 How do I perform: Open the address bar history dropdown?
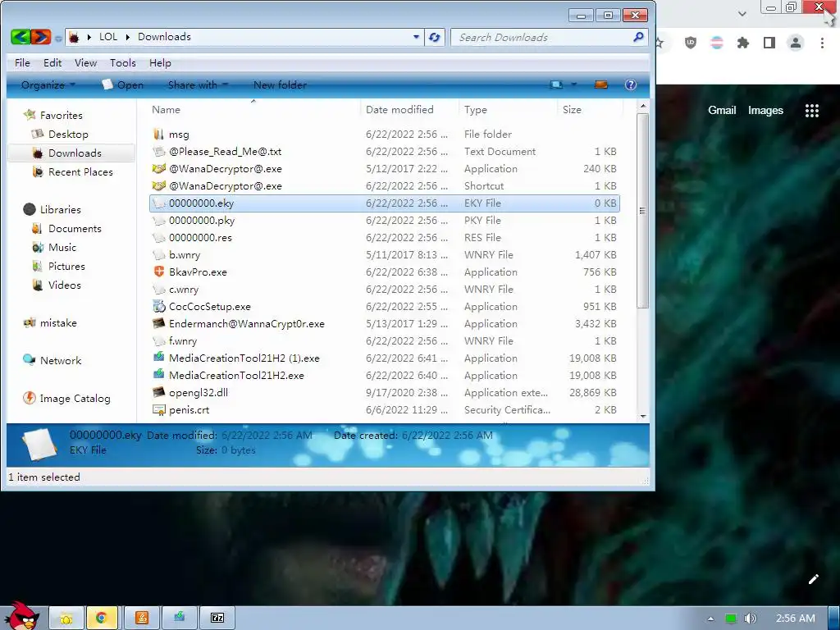point(416,37)
